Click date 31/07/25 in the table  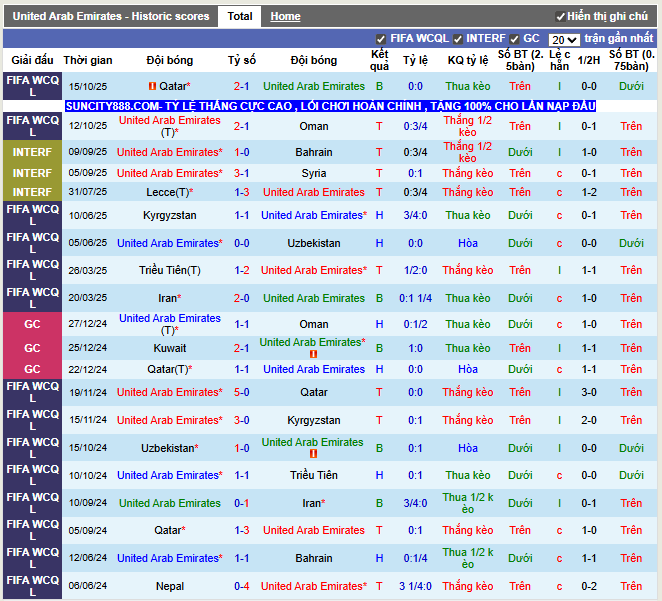(x=88, y=192)
